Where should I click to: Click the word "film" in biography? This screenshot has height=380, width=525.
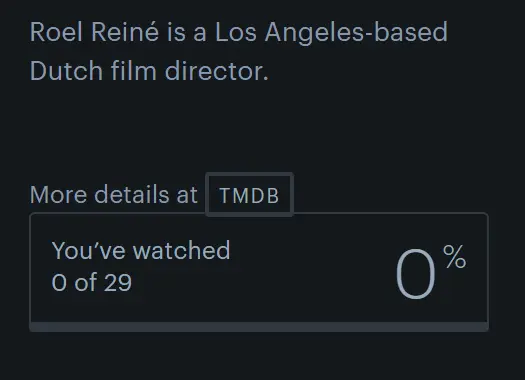coord(133,71)
